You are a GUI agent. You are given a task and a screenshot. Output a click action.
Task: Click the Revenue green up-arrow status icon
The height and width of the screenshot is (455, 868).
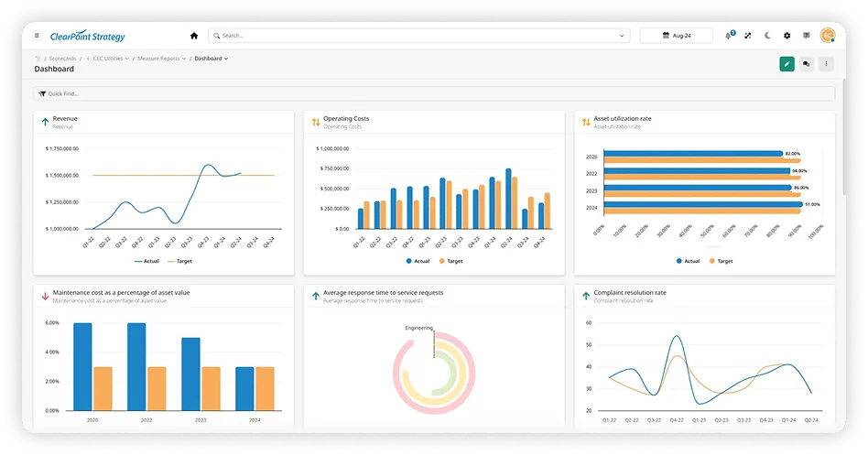point(45,122)
